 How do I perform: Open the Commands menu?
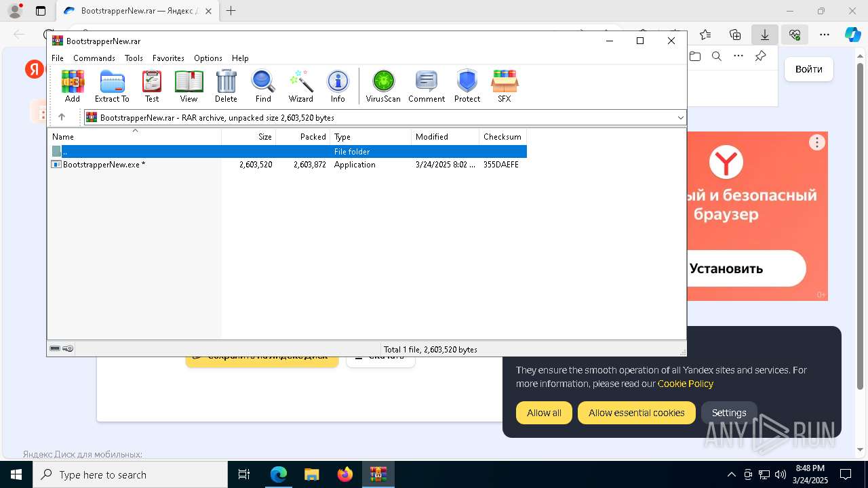click(x=94, y=58)
